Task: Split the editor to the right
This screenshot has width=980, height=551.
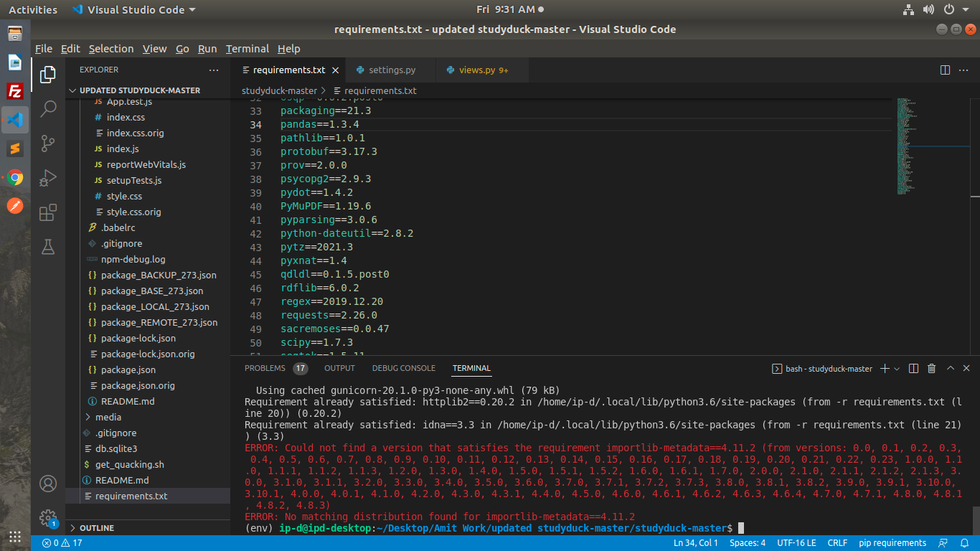Action: (945, 70)
